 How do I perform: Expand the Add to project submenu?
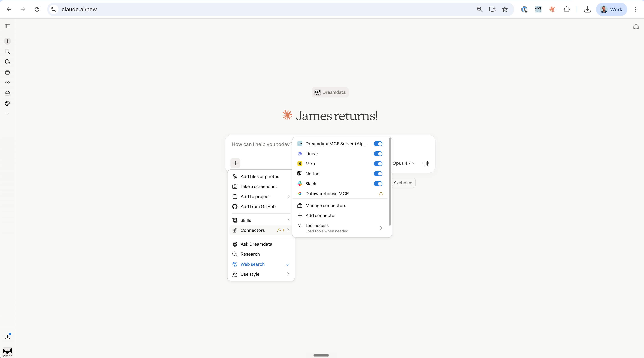click(261, 197)
